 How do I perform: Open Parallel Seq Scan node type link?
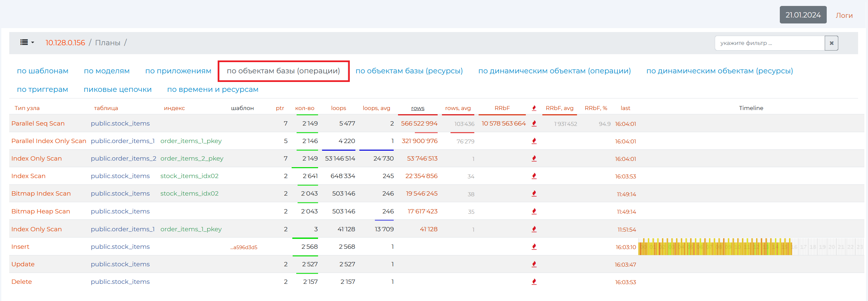pos(38,123)
